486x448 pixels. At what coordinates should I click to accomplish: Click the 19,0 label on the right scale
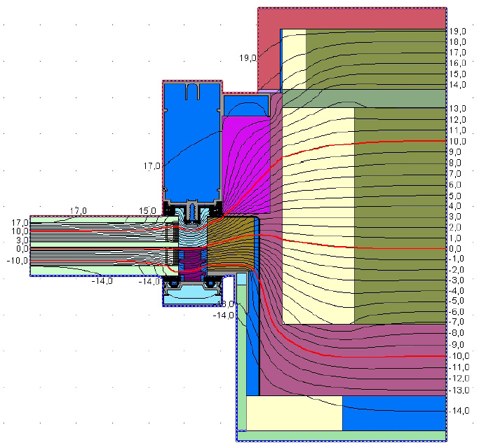point(458,32)
